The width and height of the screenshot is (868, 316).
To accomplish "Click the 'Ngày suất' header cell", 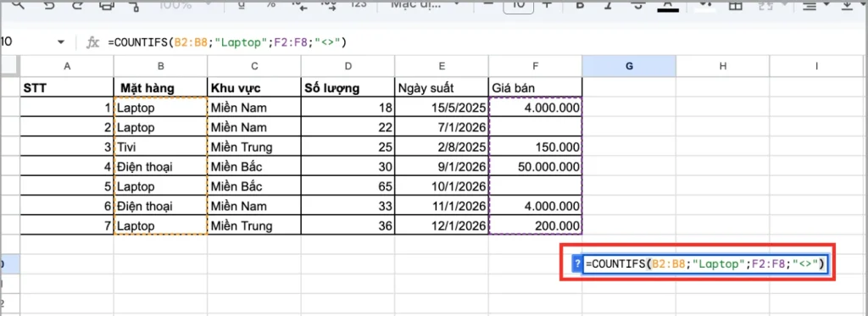I will [x=441, y=87].
